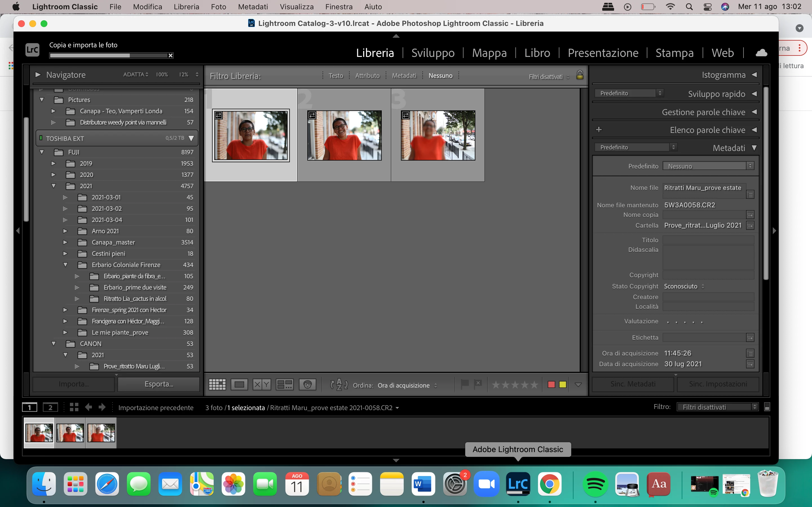Screen dimensions: 812x507
Task: Switch to the Sviluppo module
Action: click(433, 53)
